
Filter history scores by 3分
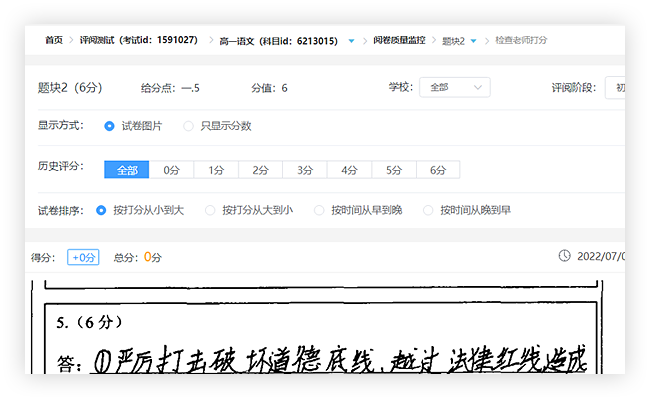coord(305,170)
